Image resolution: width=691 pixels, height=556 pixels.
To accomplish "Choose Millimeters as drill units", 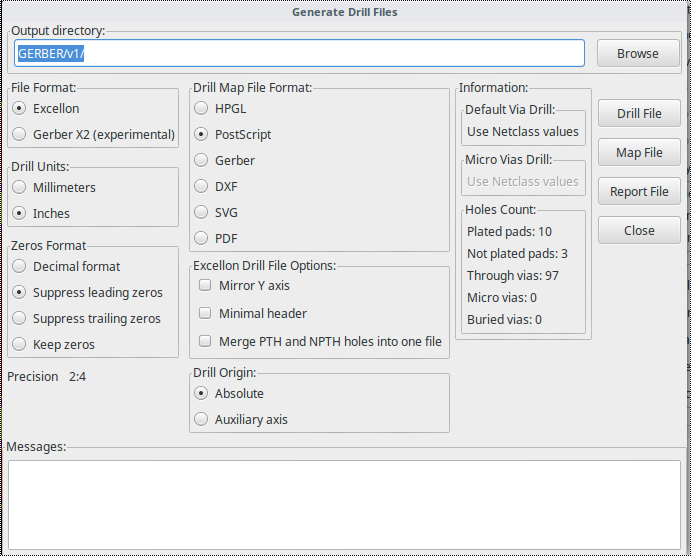I will [20, 187].
